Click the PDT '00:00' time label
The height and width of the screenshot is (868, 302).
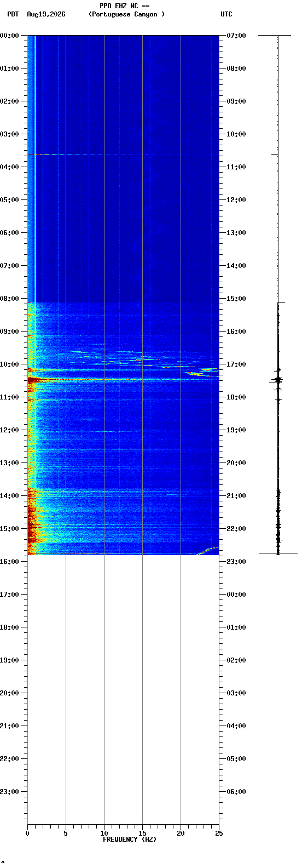point(9,36)
